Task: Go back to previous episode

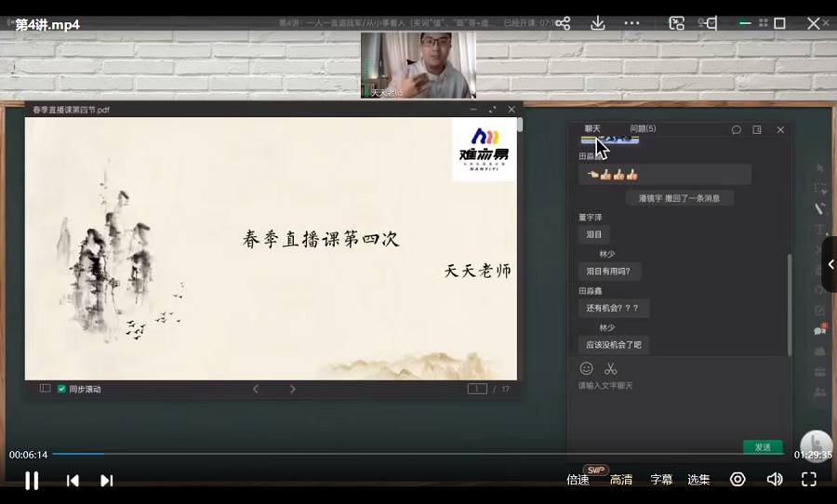Action: 73,480
